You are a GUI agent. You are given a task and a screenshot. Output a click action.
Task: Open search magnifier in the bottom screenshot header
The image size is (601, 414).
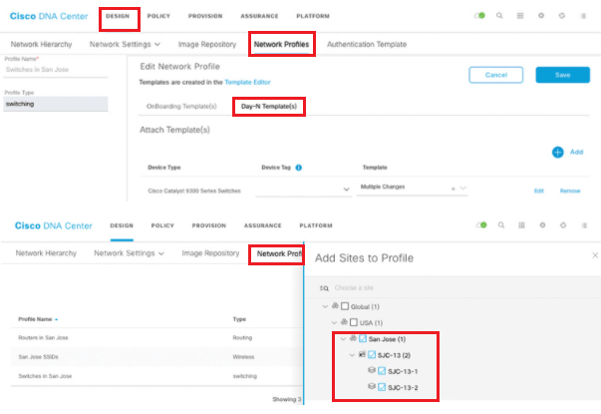[501, 225]
